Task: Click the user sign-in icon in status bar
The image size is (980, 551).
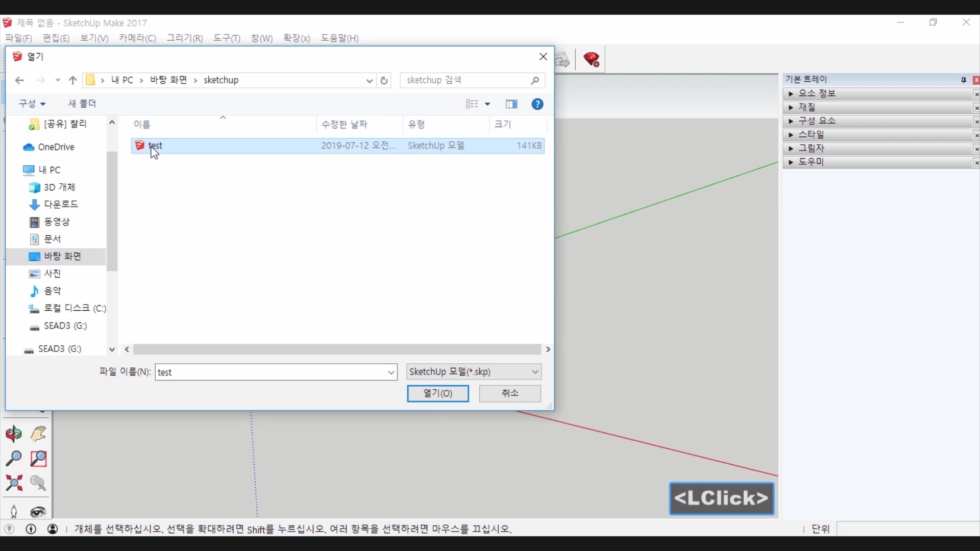Action: tap(53, 529)
